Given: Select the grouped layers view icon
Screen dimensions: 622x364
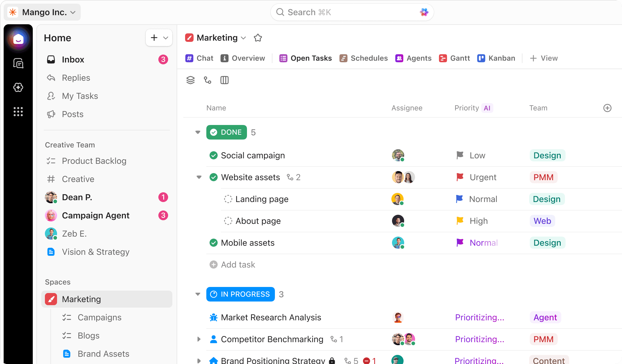Looking at the screenshot, I should pos(190,80).
